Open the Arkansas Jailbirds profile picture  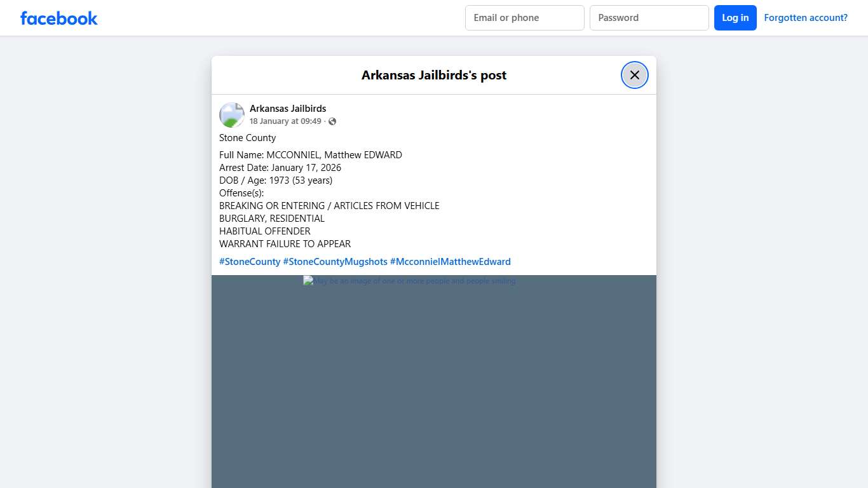point(232,115)
